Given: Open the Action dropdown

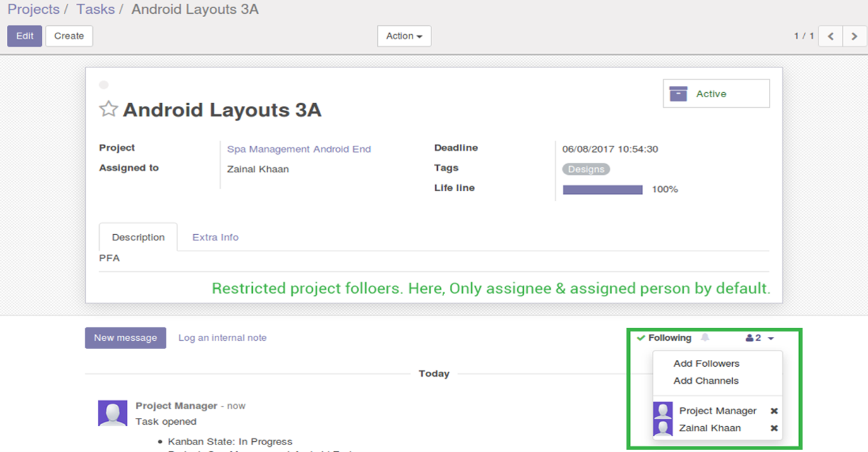Looking at the screenshot, I should tap(404, 36).
